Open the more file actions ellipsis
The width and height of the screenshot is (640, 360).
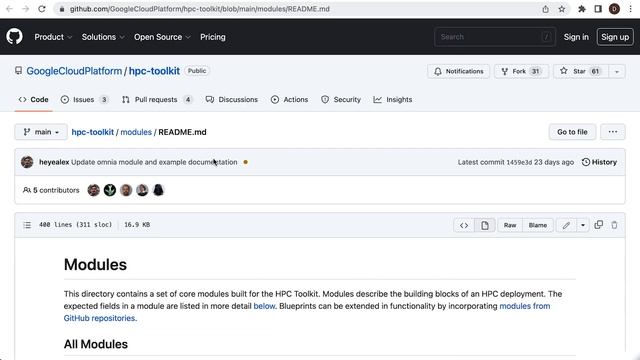613,132
